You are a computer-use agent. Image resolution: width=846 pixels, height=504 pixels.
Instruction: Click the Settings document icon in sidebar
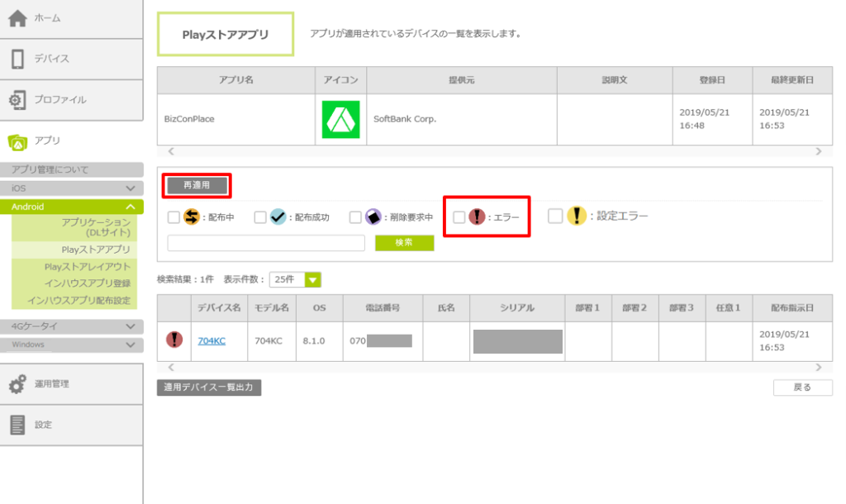[x=17, y=425]
